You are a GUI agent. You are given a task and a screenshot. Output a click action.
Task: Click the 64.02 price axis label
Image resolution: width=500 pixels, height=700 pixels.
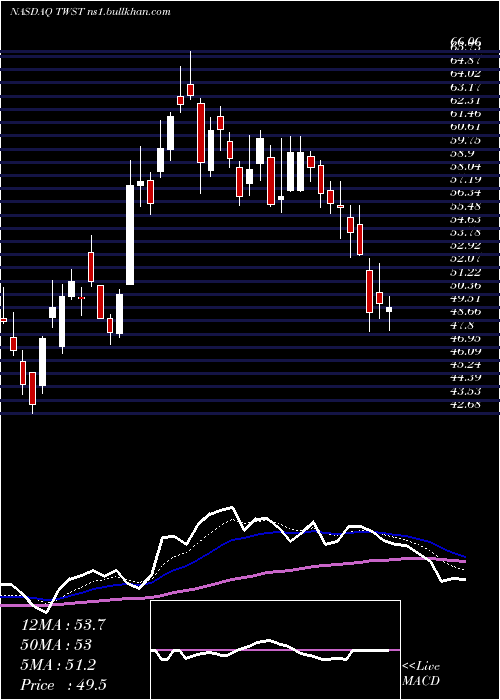pos(466,74)
